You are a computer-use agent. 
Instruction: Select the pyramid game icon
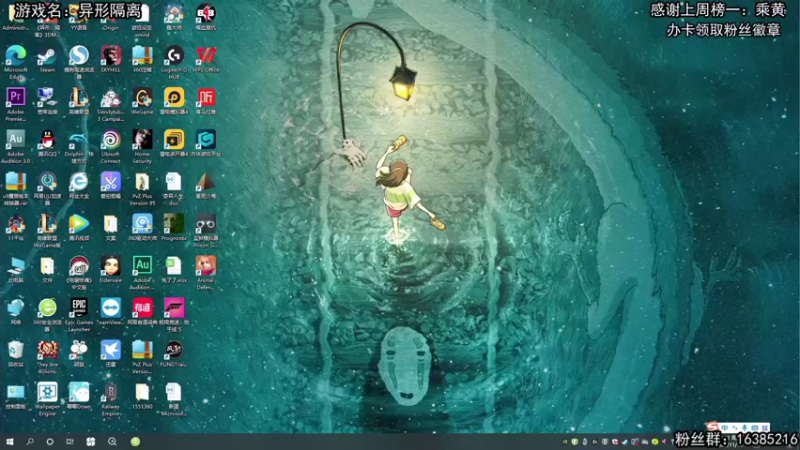pyautogui.click(x=206, y=182)
